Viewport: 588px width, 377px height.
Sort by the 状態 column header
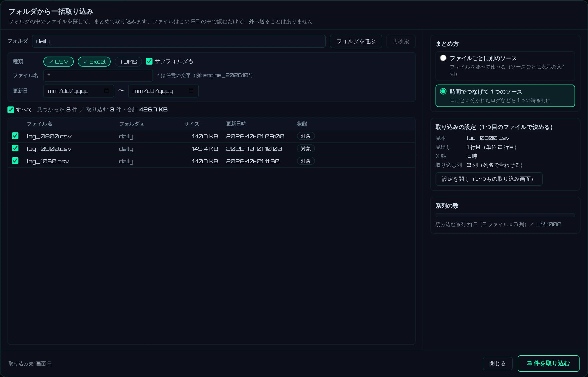[302, 124]
